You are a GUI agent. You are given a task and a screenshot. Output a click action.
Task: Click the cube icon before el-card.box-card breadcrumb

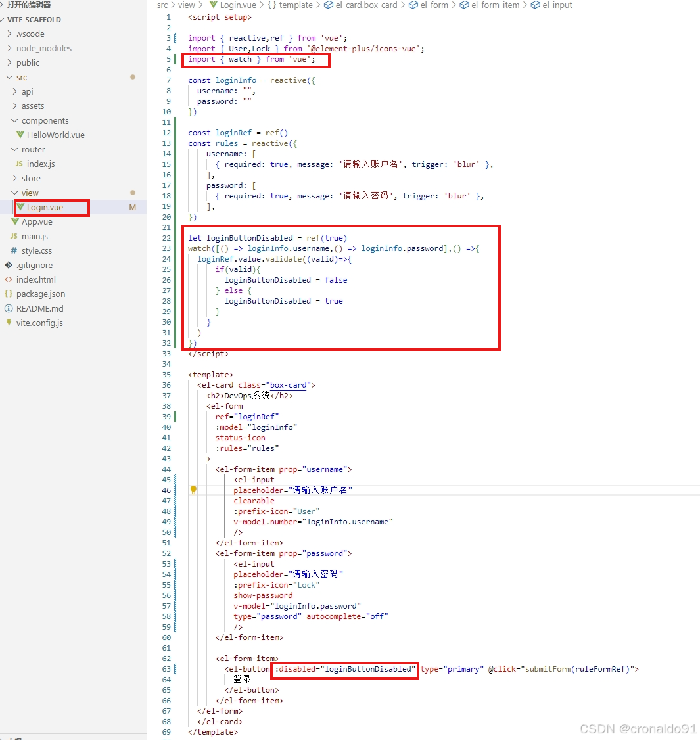(329, 5)
